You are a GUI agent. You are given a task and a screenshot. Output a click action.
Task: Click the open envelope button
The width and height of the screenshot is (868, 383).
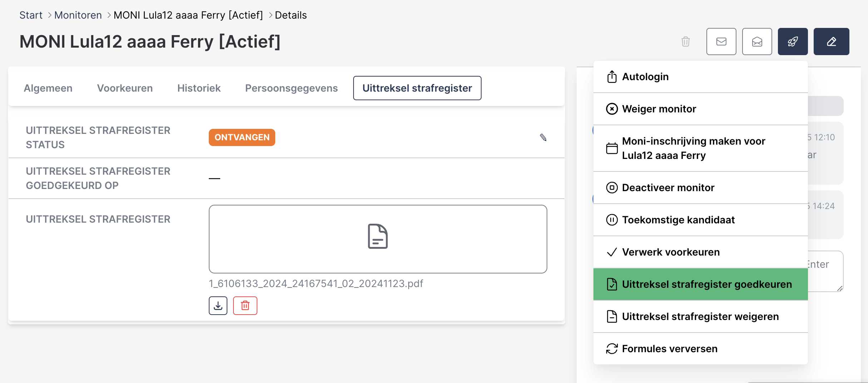coord(757,42)
